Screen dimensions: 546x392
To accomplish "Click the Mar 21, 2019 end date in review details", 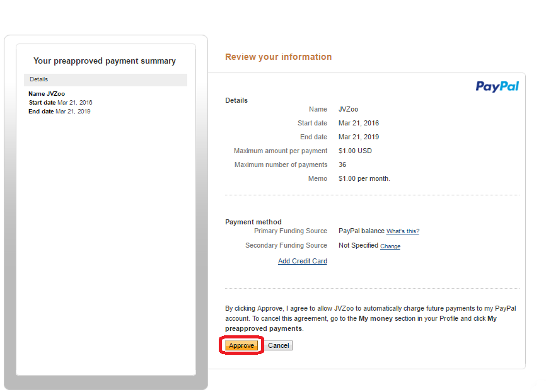I will point(359,137).
